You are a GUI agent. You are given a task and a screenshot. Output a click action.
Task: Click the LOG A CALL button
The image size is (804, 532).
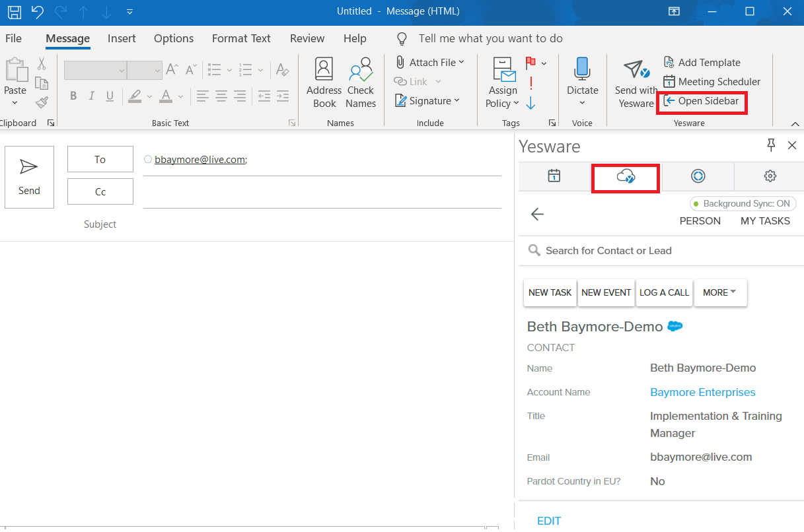tap(664, 292)
